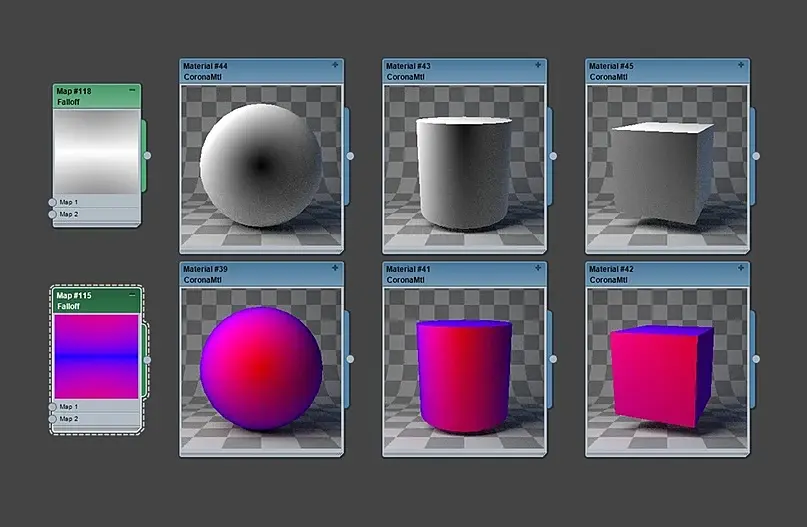This screenshot has width=807, height=527.
Task: Click magenta-blue gradient preview of Map #115
Action: pos(96,357)
